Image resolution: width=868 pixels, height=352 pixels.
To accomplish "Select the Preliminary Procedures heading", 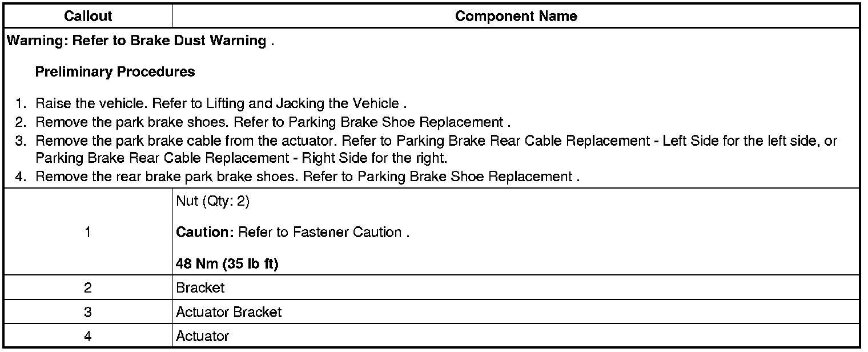I will 115,72.
